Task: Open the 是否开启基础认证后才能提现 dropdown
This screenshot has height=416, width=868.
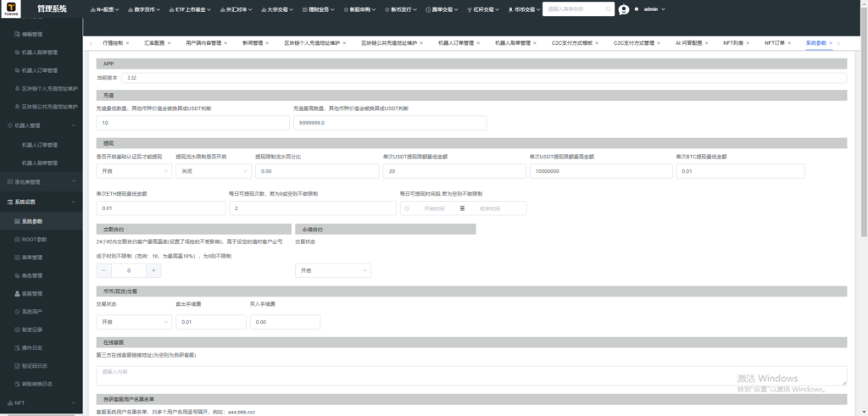Action: tap(134, 171)
